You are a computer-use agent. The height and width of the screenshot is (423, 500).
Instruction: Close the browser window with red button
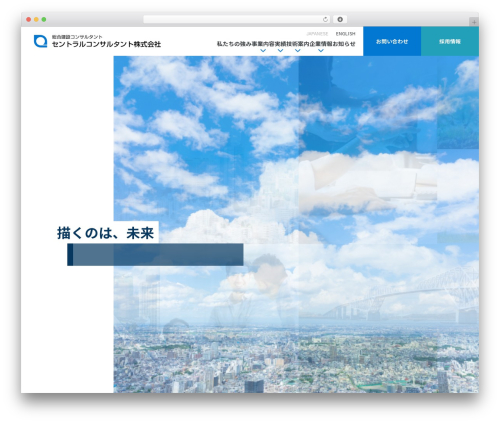tap(29, 20)
